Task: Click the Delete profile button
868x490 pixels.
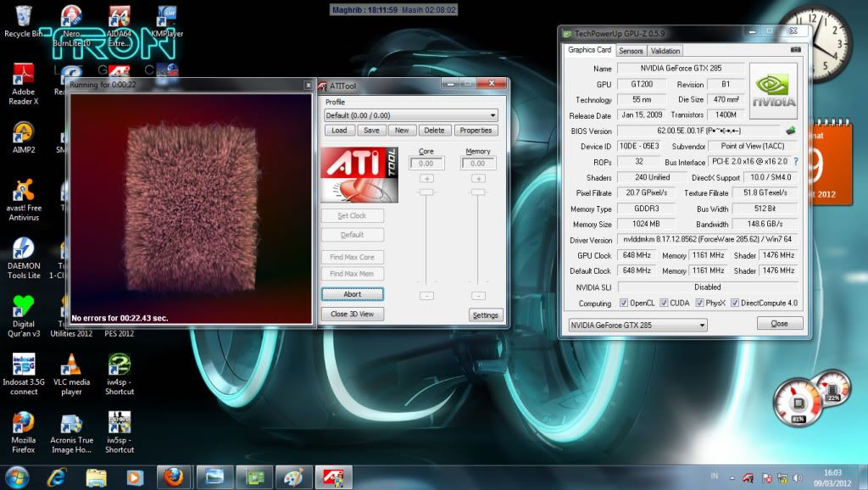Action: click(x=435, y=130)
